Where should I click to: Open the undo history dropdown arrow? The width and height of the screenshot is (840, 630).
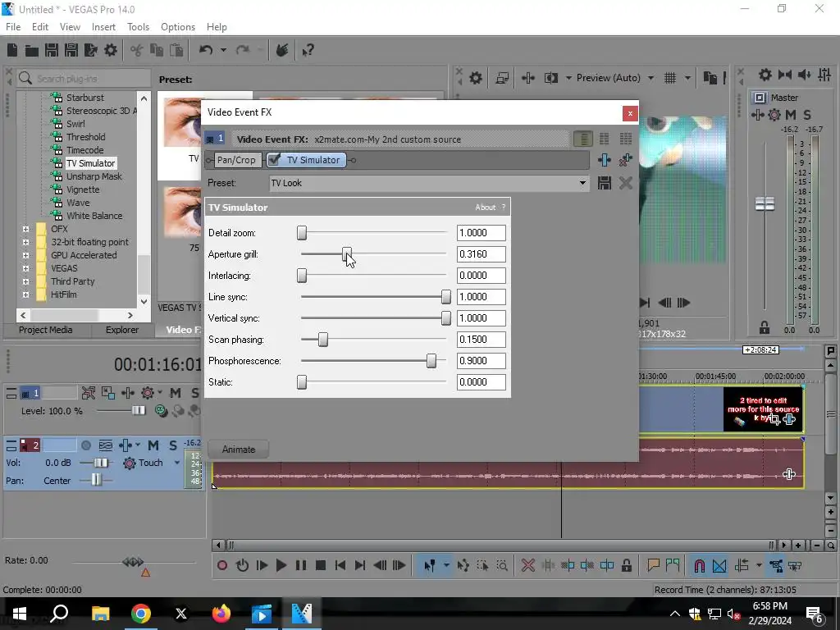223,50
